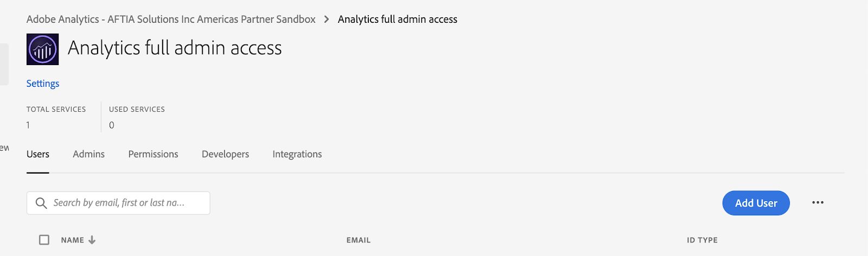Viewport: 868px width, 256px height.
Task: Click the breadcrumb chevron separator
Action: (x=327, y=20)
